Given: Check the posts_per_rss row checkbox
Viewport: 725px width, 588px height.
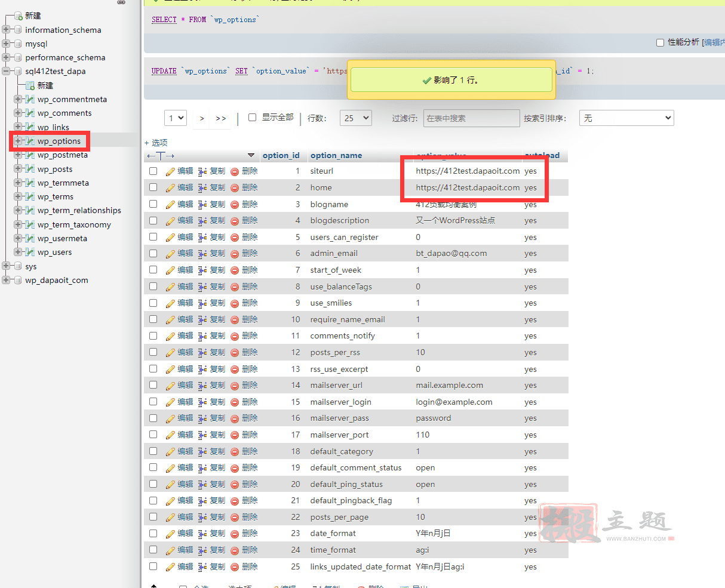Looking at the screenshot, I should click(153, 352).
